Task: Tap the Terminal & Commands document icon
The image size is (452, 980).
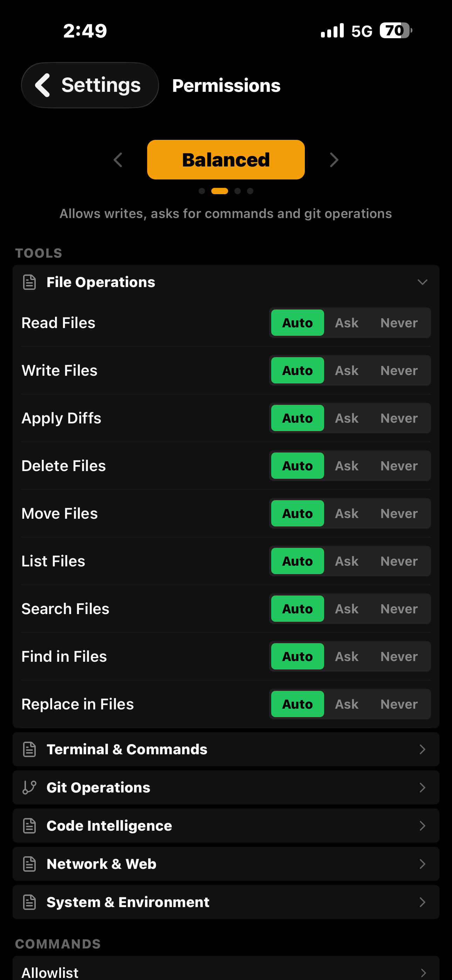Action: point(29,749)
